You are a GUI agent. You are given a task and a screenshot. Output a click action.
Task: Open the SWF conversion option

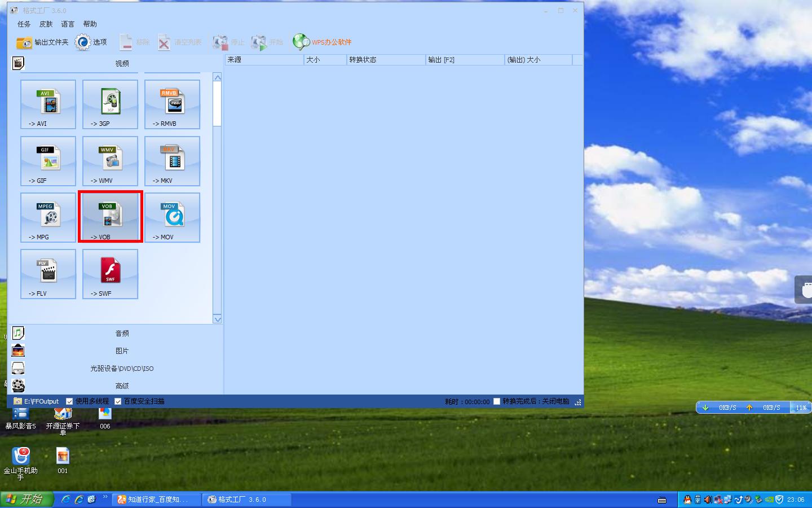110,274
